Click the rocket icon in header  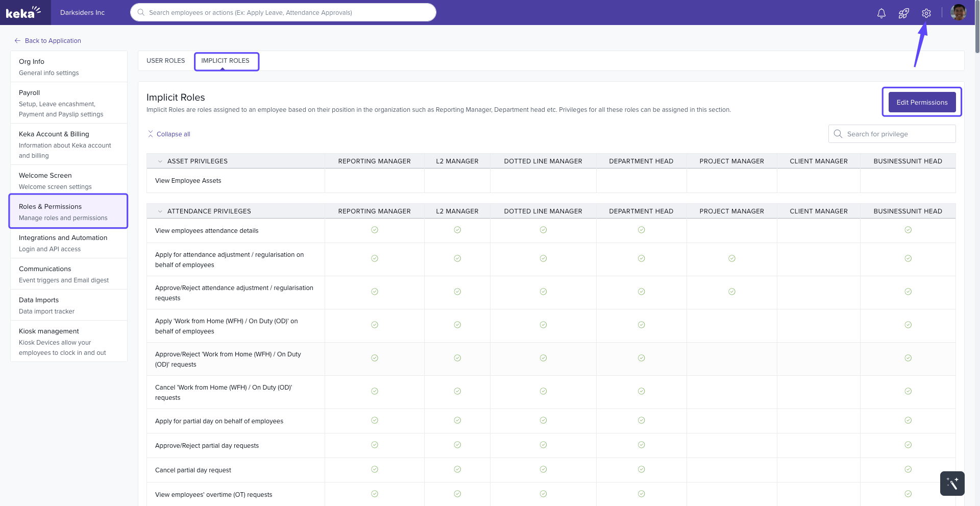pyautogui.click(x=903, y=13)
